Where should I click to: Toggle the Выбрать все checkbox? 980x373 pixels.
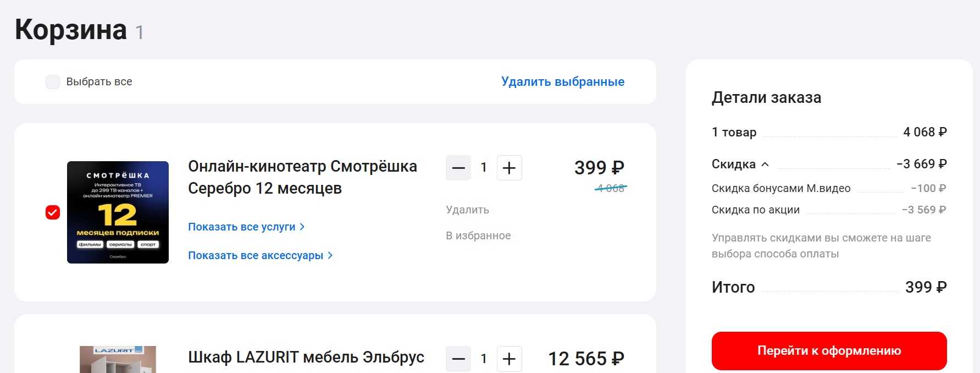(x=53, y=82)
